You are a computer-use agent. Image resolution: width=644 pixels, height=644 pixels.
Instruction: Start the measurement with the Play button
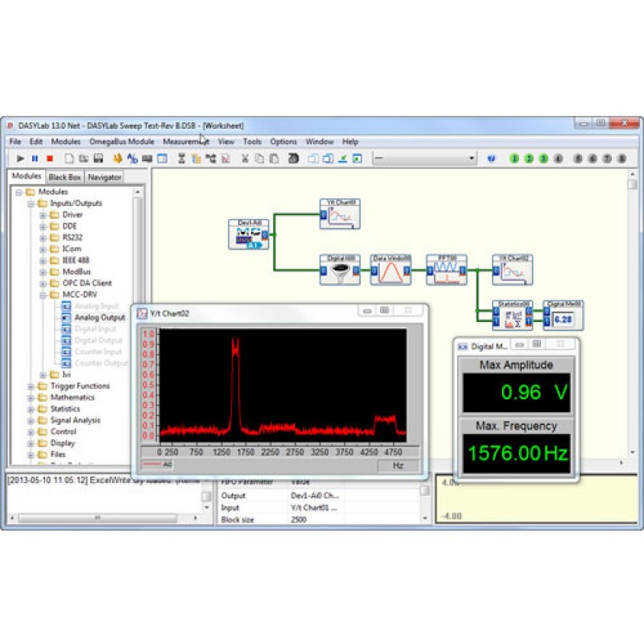point(19,159)
